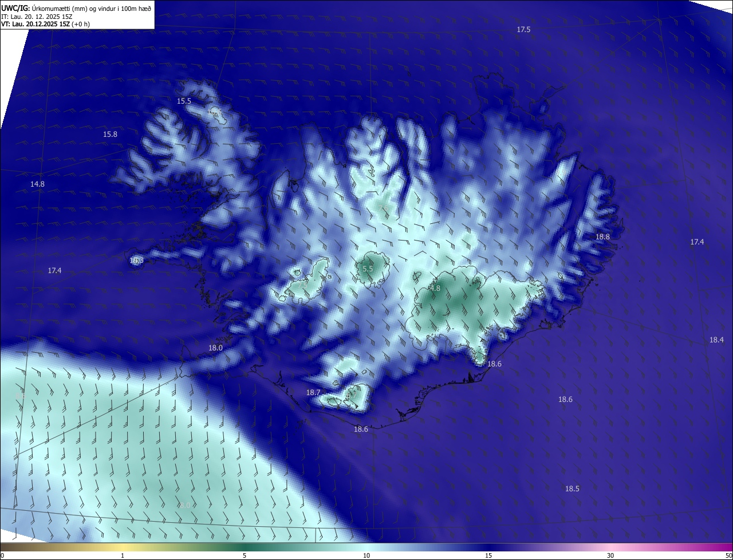Select the 15.5 value over the Westfjords
This screenshot has height=560, width=733.
click(x=184, y=101)
